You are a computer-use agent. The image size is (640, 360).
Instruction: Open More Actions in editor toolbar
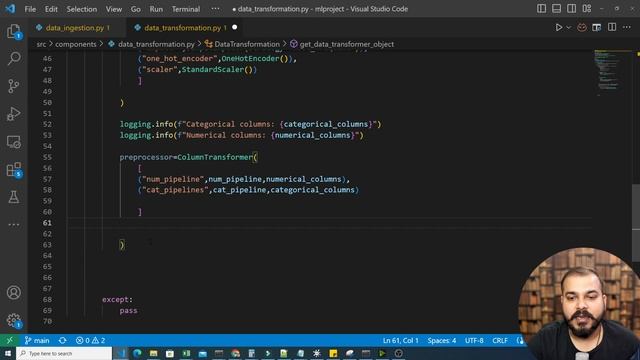point(627,27)
